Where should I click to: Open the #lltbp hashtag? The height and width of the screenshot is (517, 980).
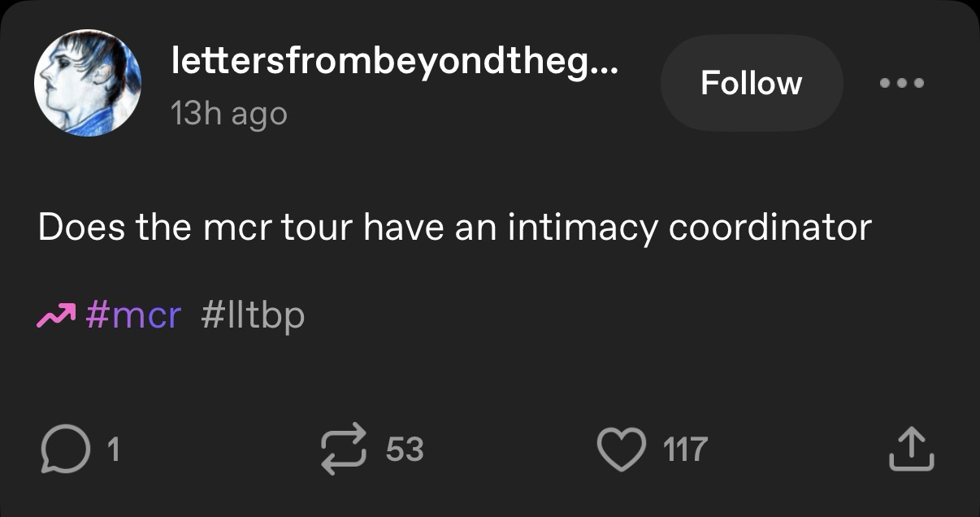point(252,315)
